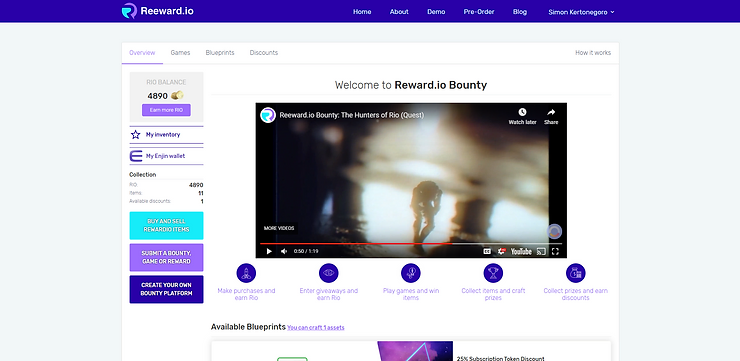Click the video time 0:50 / 1:19
This screenshot has height=361, width=740.
[x=306, y=252]
